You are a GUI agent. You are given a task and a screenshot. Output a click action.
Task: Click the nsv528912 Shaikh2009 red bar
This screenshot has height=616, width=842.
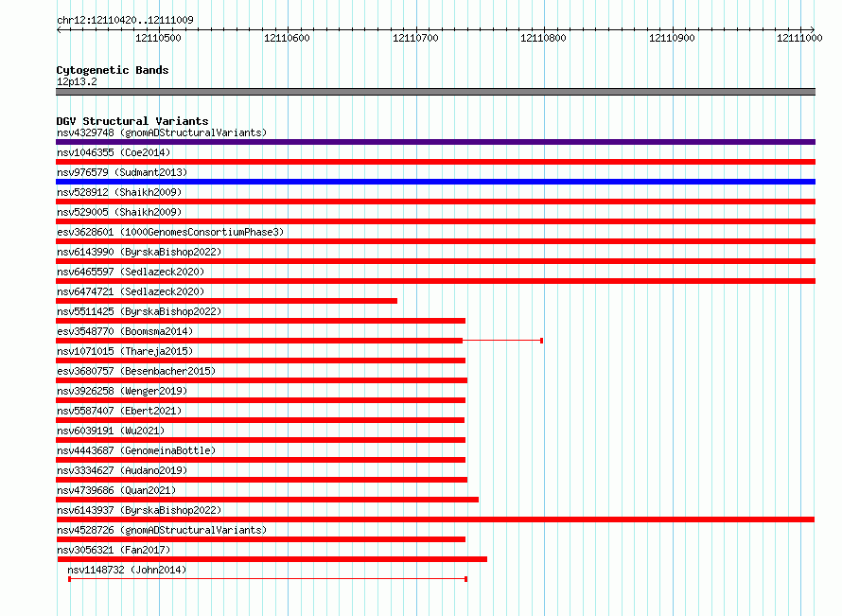click(435, 202)
